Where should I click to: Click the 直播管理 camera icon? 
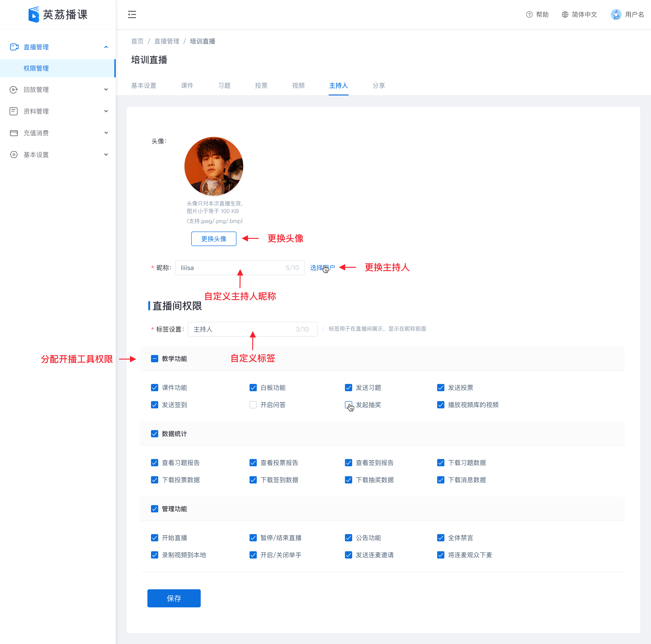(14, 47)
